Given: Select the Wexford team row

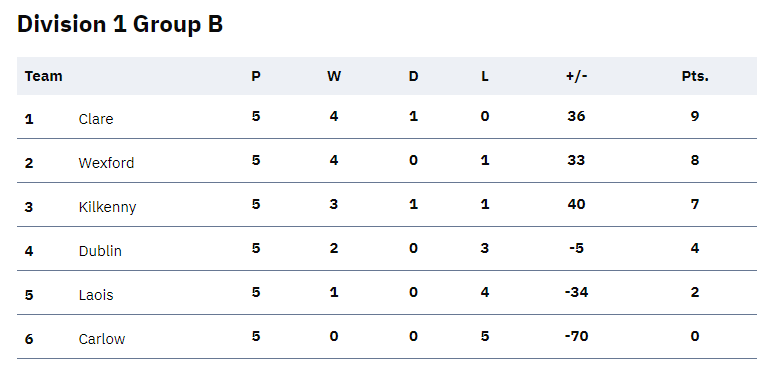Looking at the screenshot, I should [387, 161].
